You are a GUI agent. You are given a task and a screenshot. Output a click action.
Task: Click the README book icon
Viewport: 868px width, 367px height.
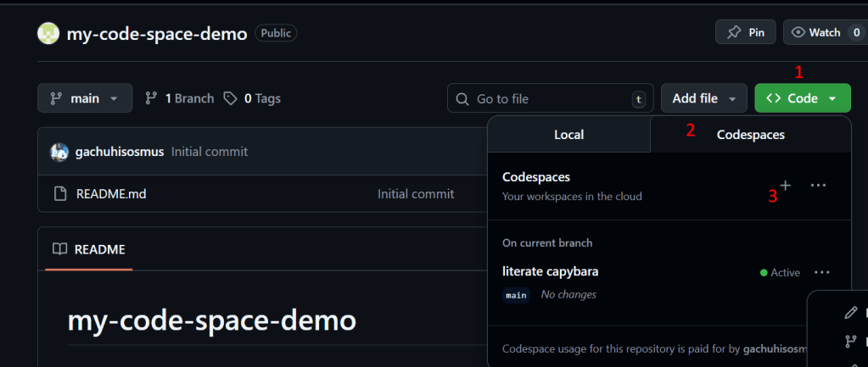tap(59, 249)
